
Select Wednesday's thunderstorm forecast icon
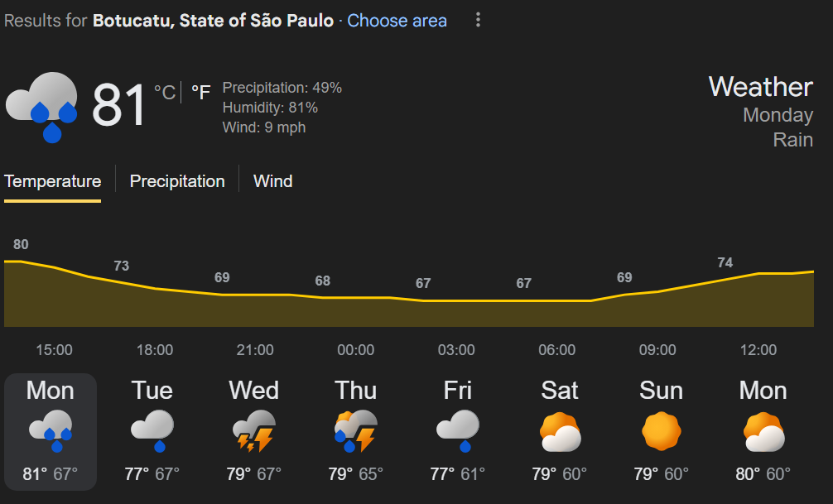pyautogui.click(x=253, y=431)
